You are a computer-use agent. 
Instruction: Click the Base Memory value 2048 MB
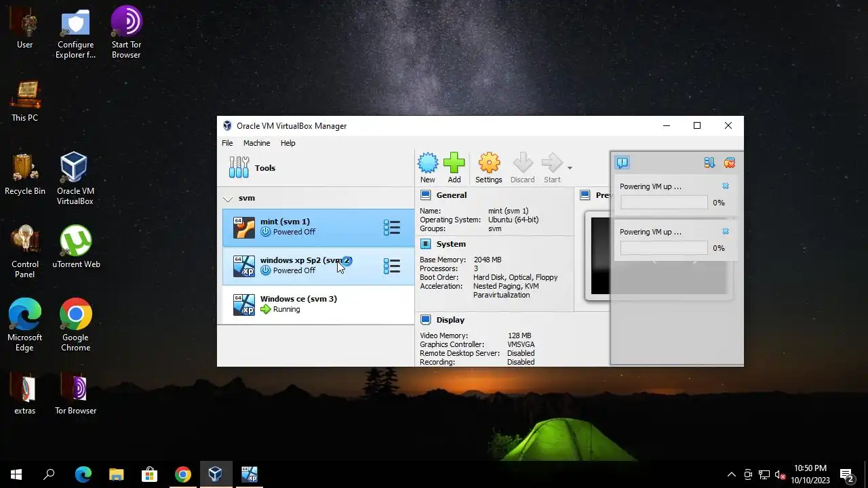point(488,260)
